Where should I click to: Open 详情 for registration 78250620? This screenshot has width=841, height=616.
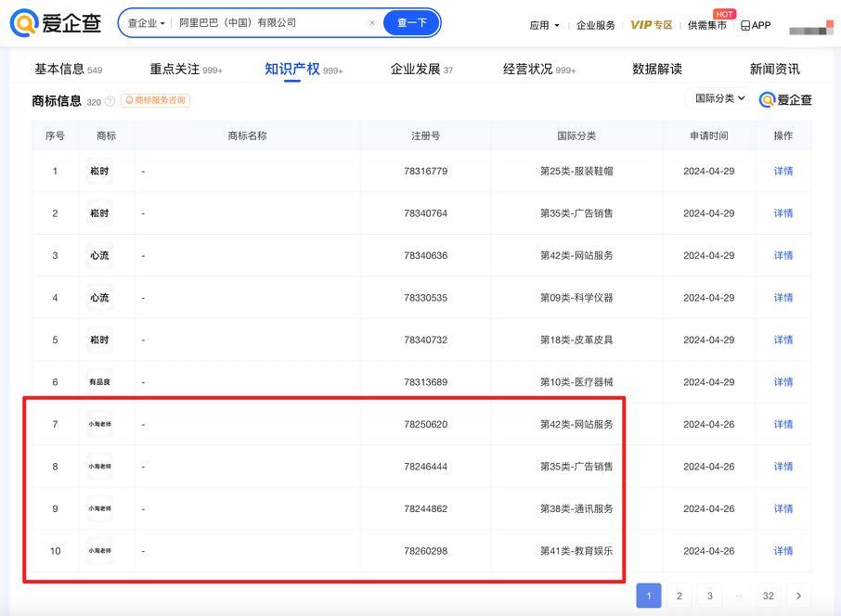(783, 424)
